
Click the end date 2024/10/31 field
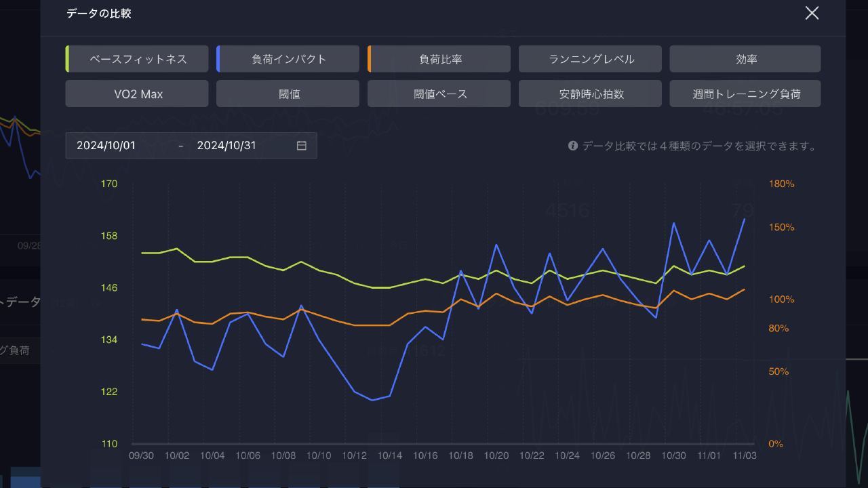(226, 146)
